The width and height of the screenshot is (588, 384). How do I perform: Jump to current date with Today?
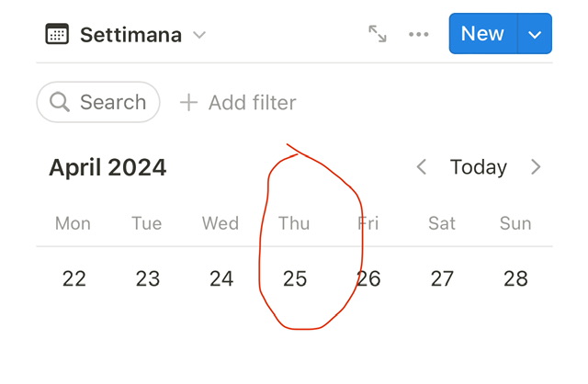[x=479, y=167]
